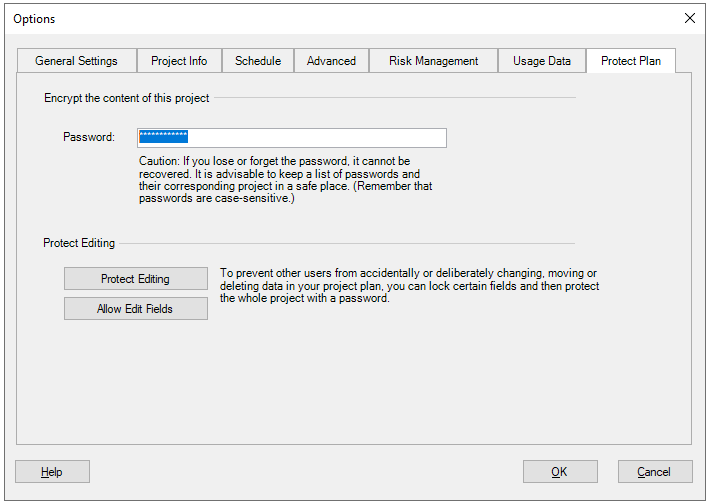Viewport: 706px width, 504px height.
Task: Show the Usage Data tab
Action: [x=542, y=61]
